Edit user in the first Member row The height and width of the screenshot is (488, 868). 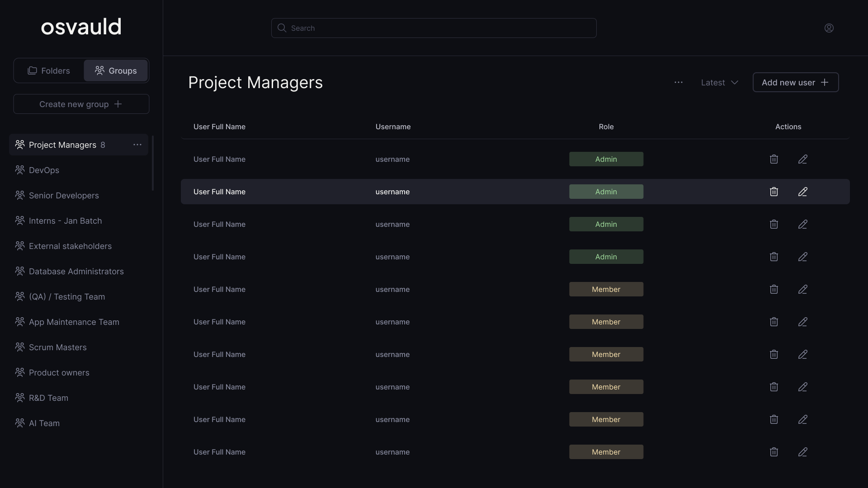pyautogui.click(x=802, y=289)
